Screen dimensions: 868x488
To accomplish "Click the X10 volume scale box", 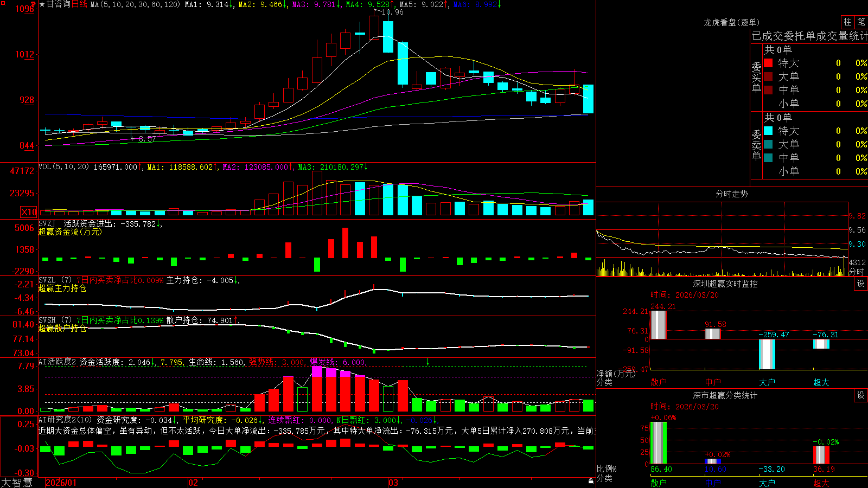I will tap(29, 212).
